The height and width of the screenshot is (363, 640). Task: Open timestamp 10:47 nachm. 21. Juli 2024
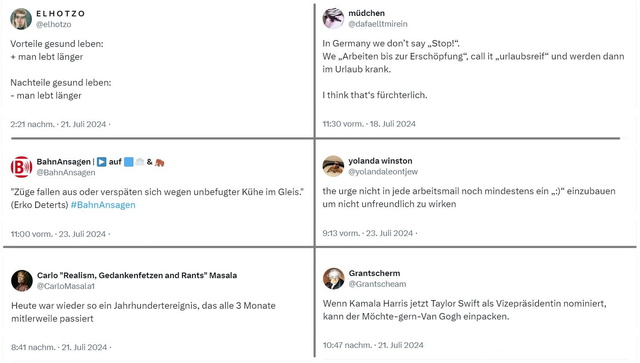373,345
